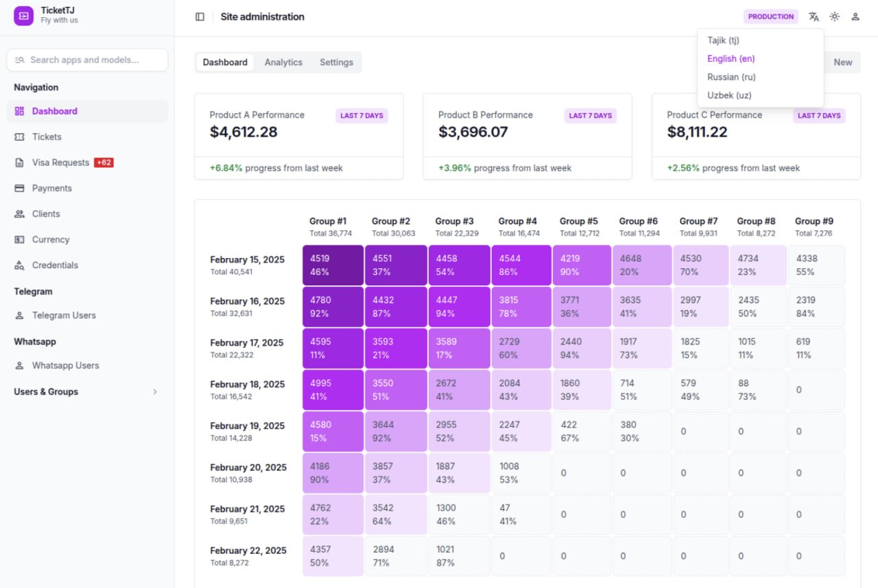Choose Tajik (tj) language option

click(723, 40)
